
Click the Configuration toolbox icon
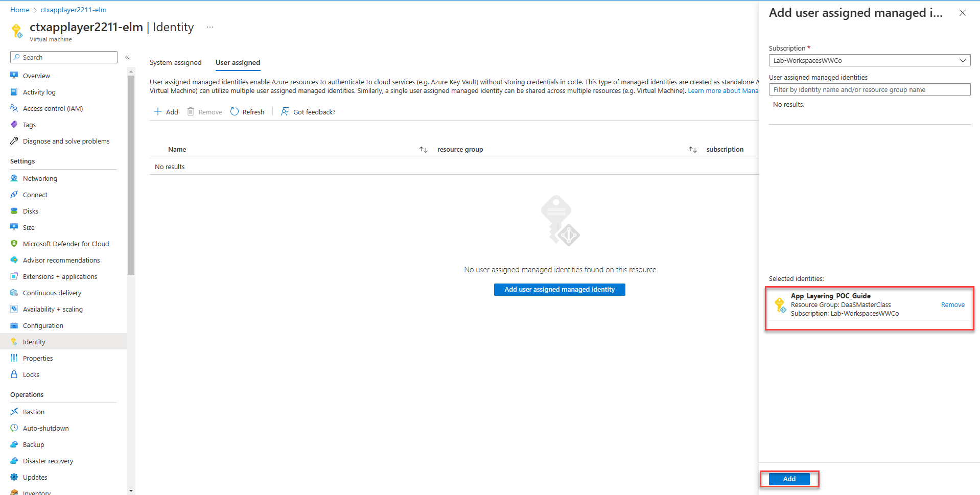tap(14, 325)
